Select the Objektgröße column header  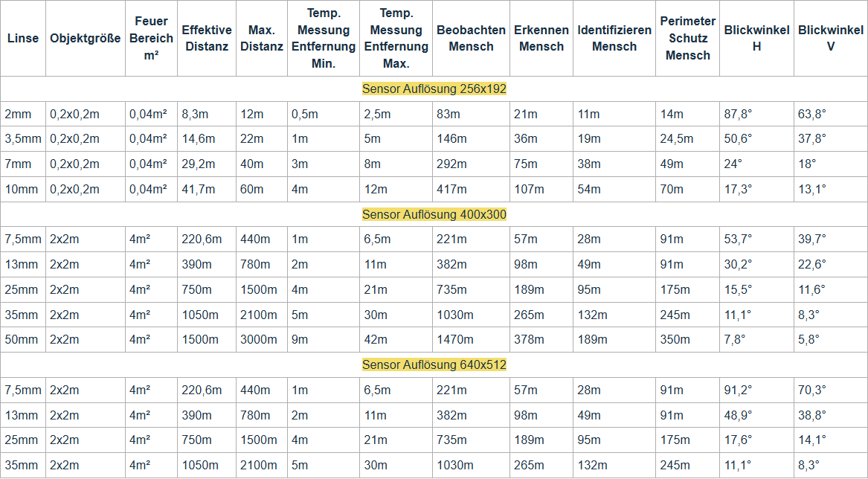tap(85, 38)
